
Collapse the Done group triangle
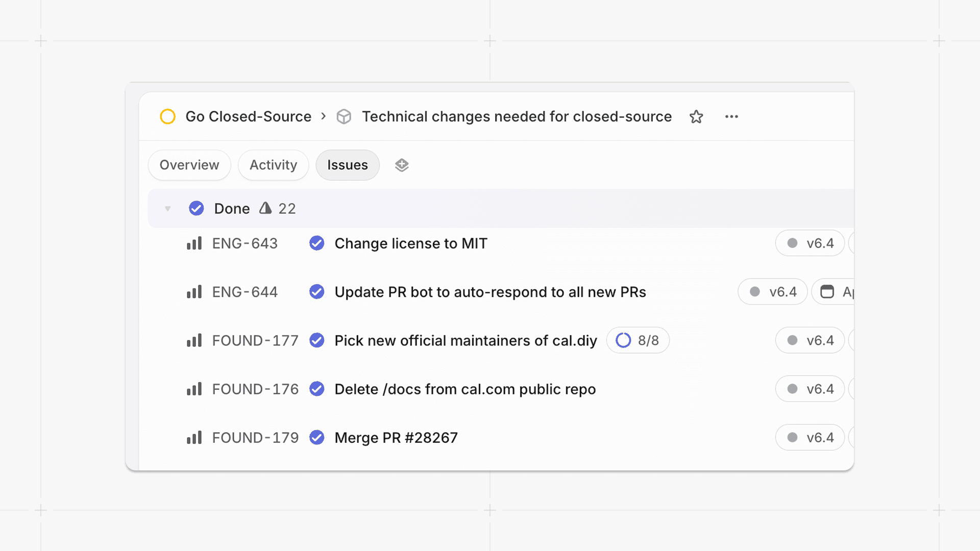click(x=167, y=209)
